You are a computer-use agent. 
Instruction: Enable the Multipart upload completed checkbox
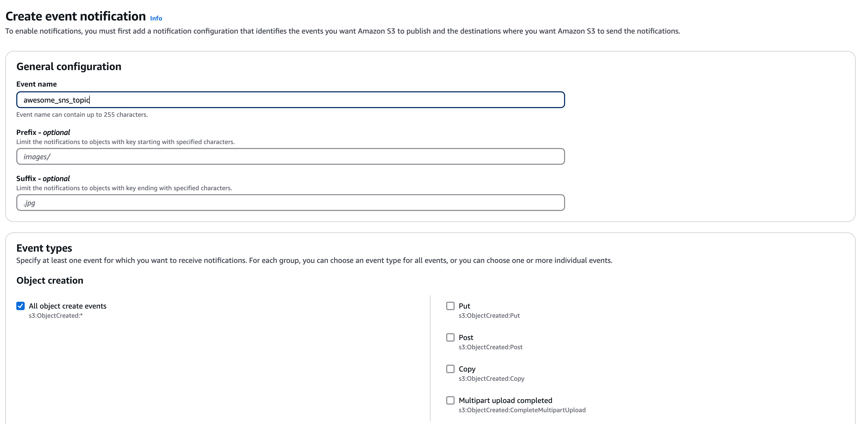[x=450, y=400]
